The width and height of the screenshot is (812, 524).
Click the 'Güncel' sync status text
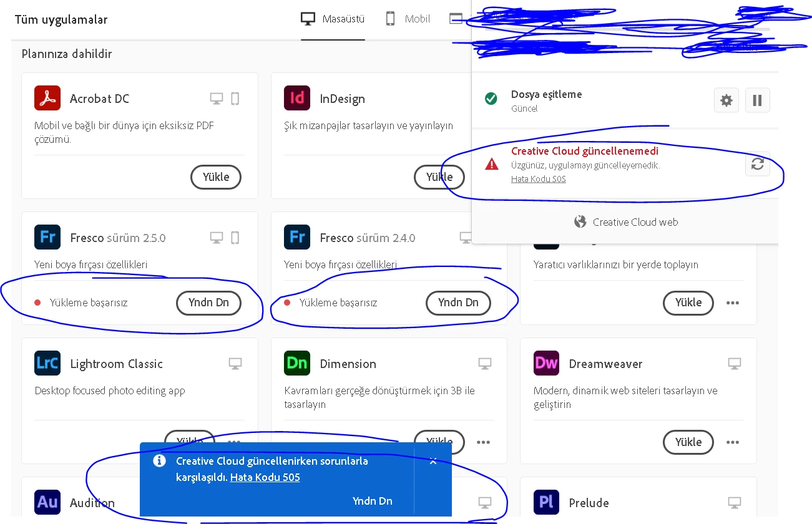click(x=524, y=109)
